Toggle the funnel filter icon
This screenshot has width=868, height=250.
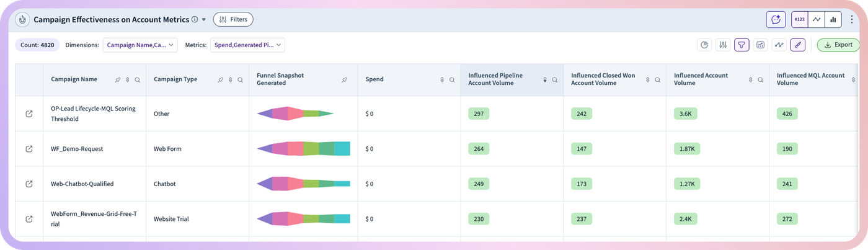[x=742, y=45]
